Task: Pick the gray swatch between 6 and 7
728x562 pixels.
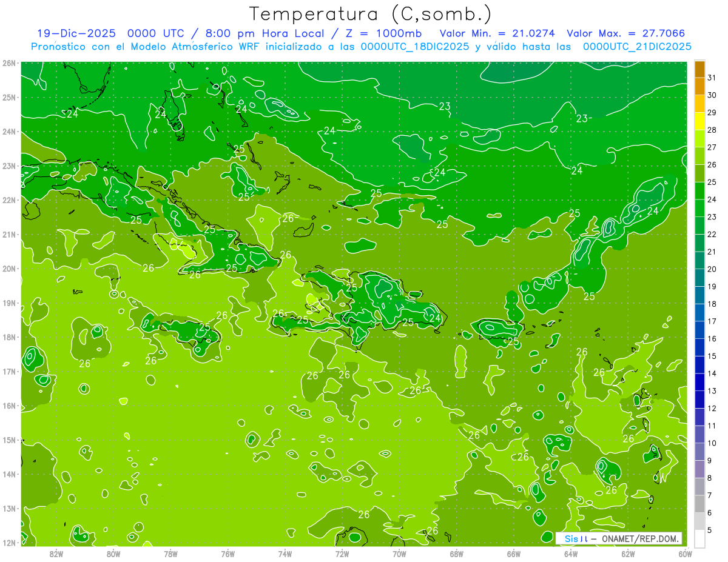Action: point(699,504)
